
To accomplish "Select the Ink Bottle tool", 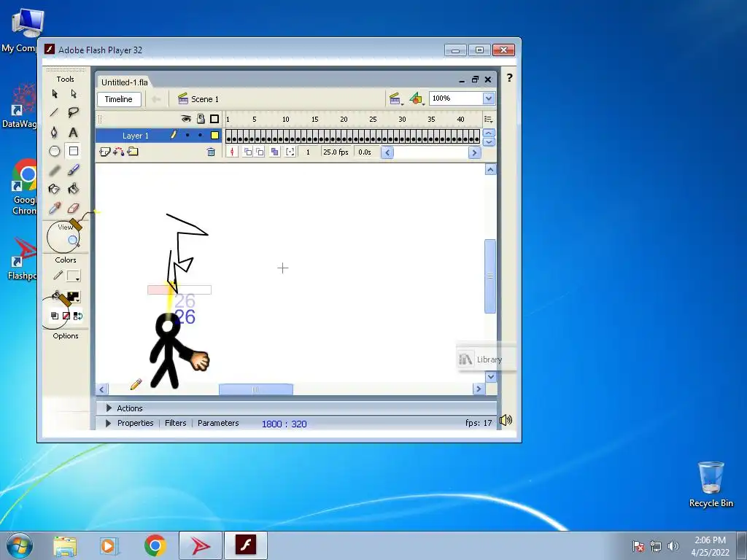I will 54,189.
